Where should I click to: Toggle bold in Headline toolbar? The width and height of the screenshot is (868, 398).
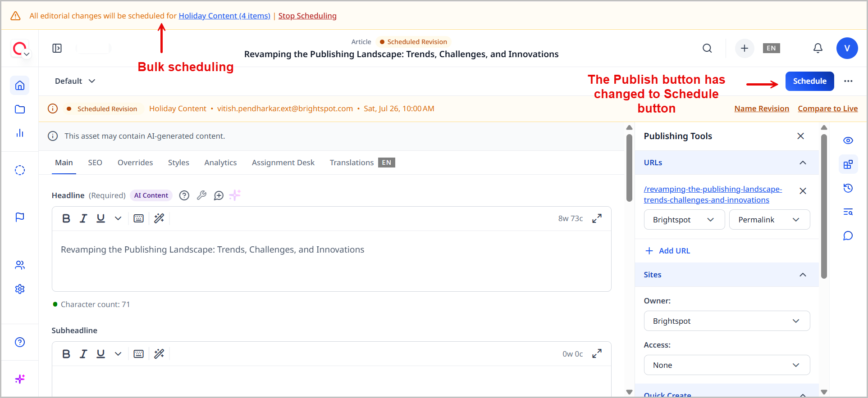click(x=66, y=218)
